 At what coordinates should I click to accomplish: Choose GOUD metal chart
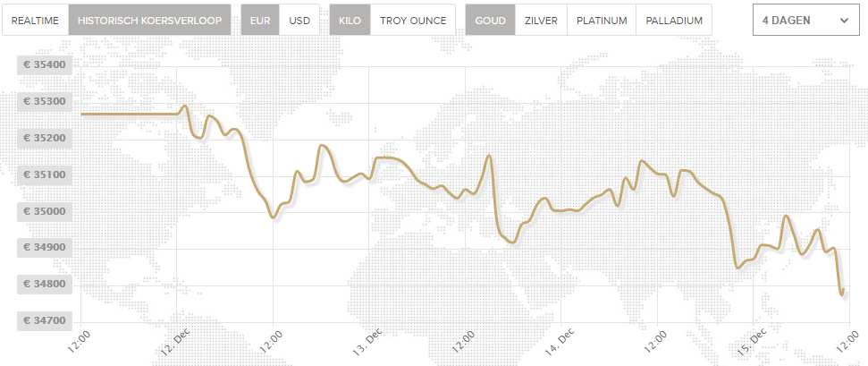(x=491, y=20)
